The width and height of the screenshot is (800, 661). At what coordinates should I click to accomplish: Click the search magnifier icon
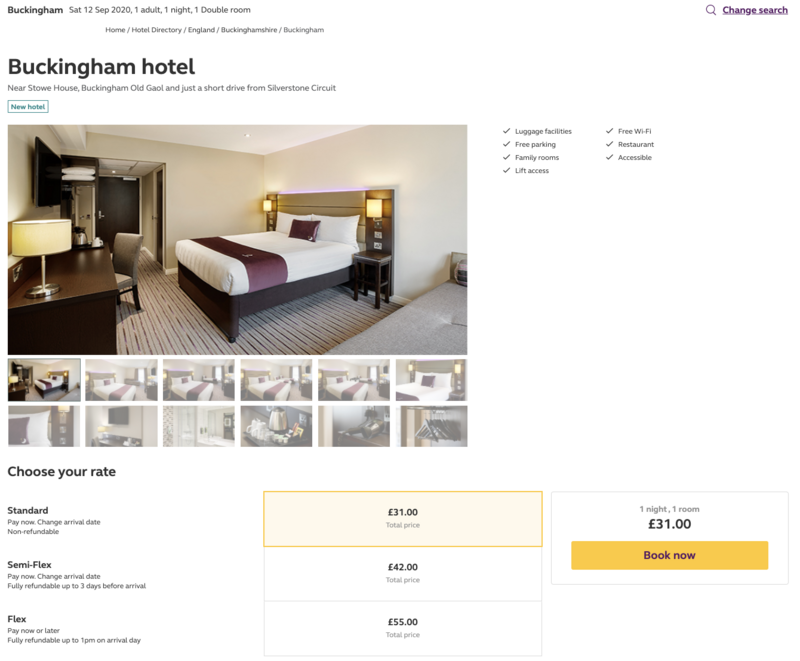coord(711,10)
